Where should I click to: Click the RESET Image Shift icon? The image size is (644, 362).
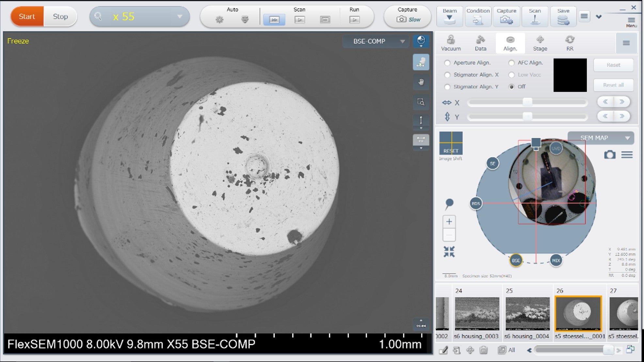pyautogui.click(x=451, y=143)
